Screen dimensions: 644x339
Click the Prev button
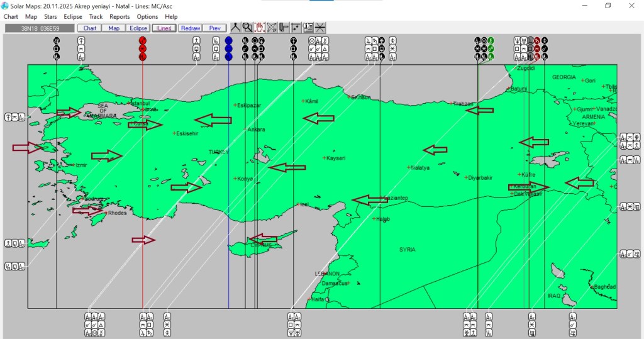(x=214, y=28)
